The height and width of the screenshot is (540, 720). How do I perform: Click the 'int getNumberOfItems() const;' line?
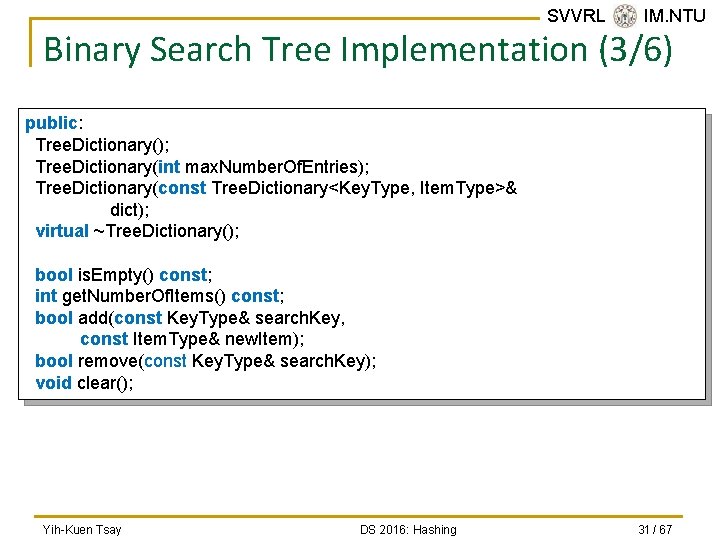(159, 296)
